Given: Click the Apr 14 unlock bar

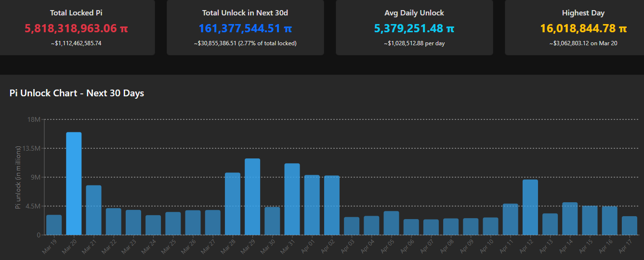Looking at the screenshot, I should (570, 219).
